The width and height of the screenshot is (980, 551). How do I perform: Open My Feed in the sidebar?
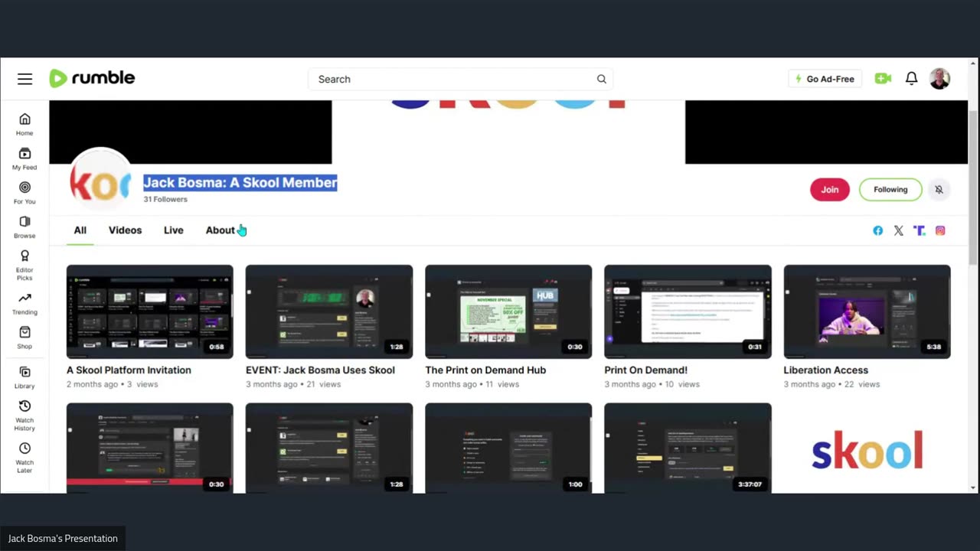24,158
